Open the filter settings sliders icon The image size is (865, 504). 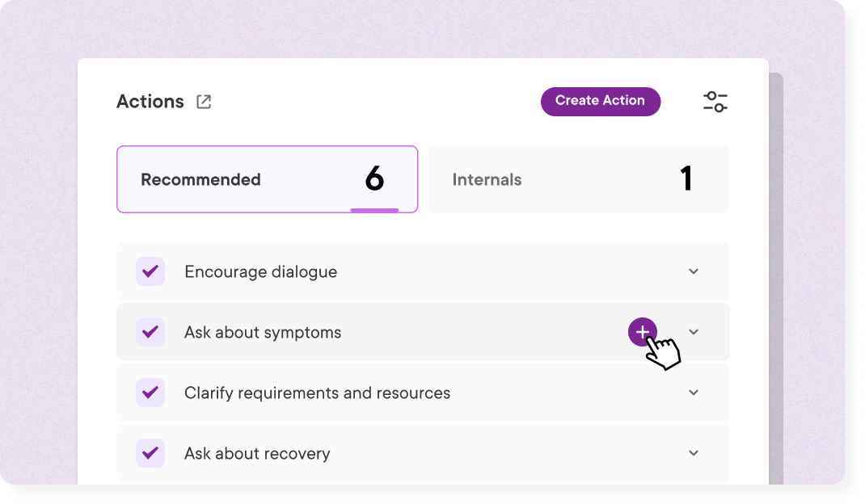(x=715, y=102)
